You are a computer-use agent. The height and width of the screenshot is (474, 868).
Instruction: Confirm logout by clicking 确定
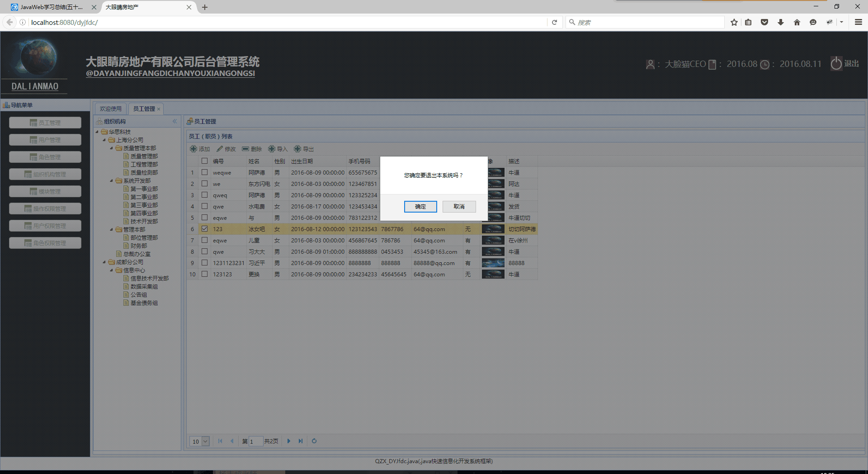(x=420, y=207)
